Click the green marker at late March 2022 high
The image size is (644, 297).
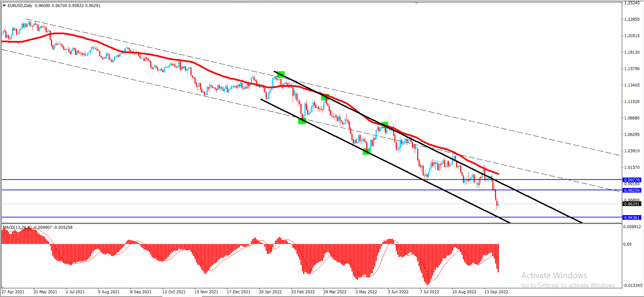coord(325,97)
